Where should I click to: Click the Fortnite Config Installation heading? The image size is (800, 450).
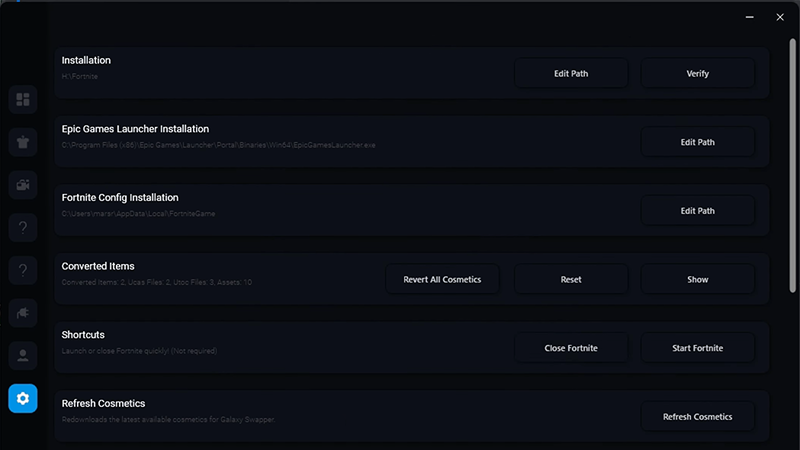(x=120, y=197)
